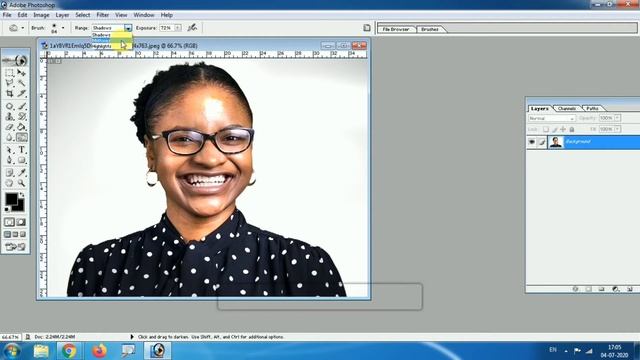Toggle lock transparent pixels checkbox
This screenshot has height=360, width=640.
coord(546,129)
